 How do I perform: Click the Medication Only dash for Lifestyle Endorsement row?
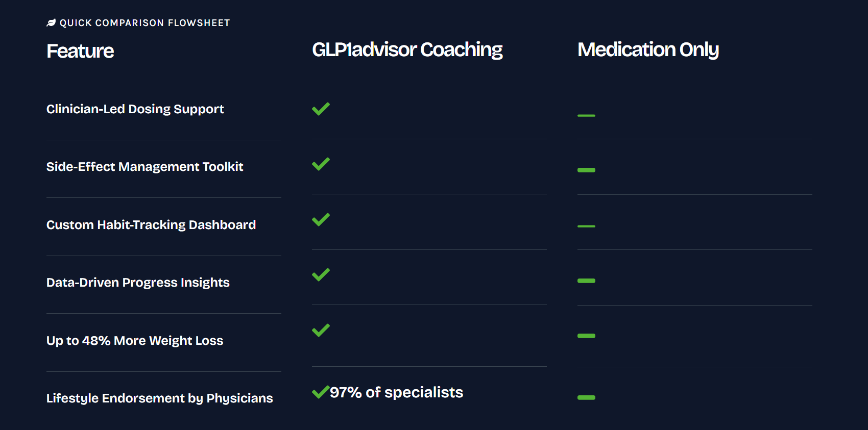click(x=586, y=397)
